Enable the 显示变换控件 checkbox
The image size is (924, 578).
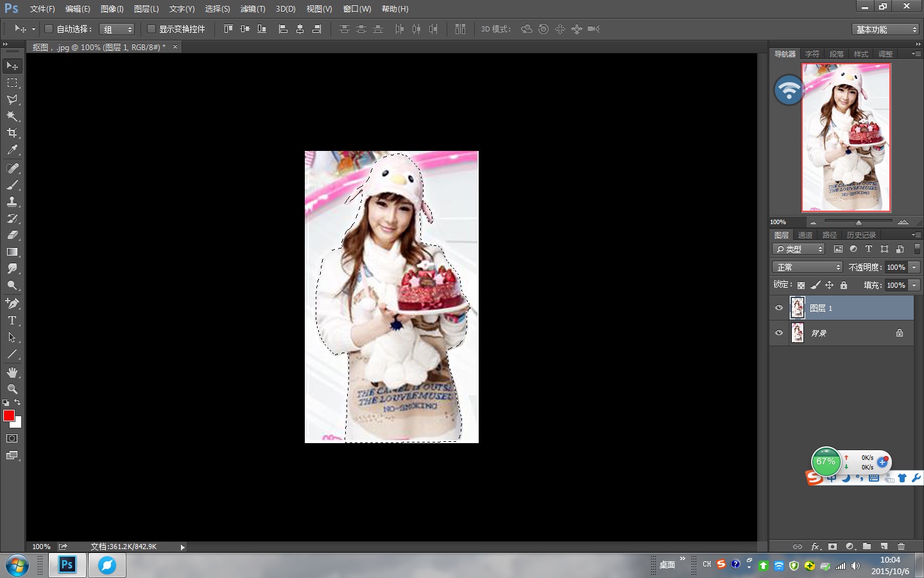[151, 29]
